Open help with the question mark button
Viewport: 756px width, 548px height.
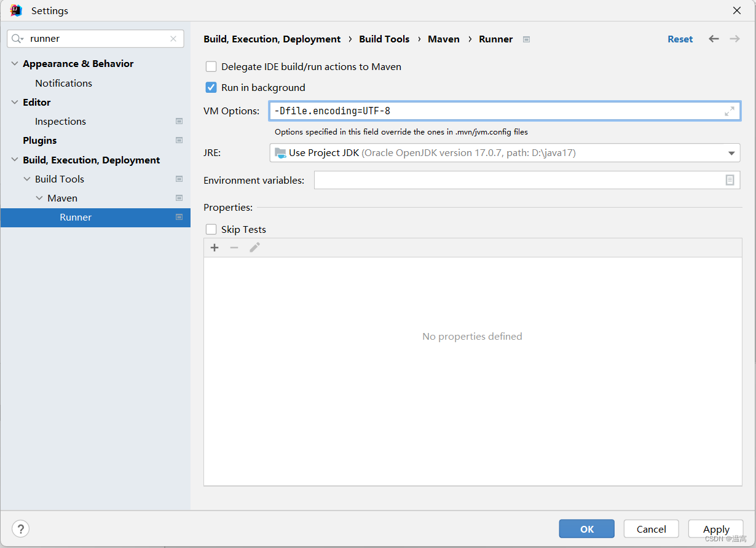[x=20, y=528]
